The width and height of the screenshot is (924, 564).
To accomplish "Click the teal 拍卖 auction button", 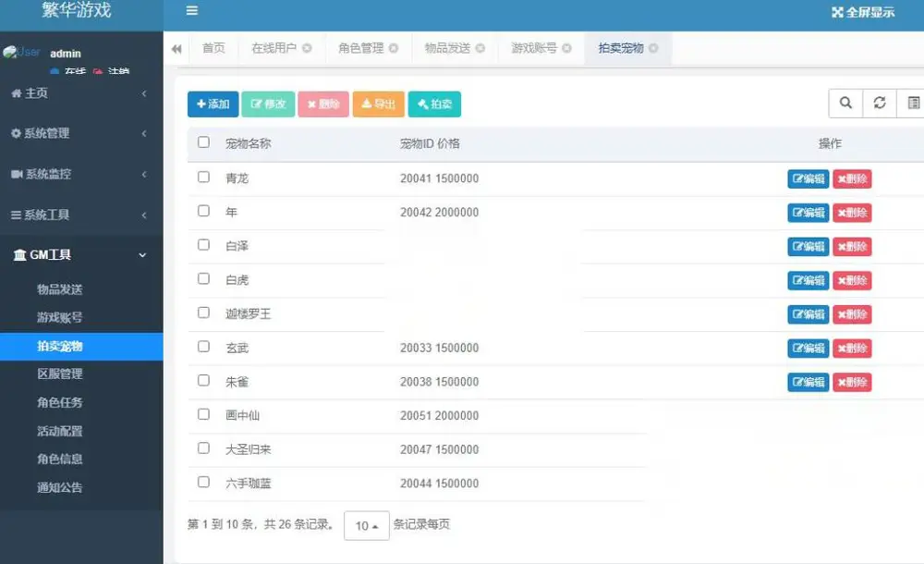I will pos(434,104).
